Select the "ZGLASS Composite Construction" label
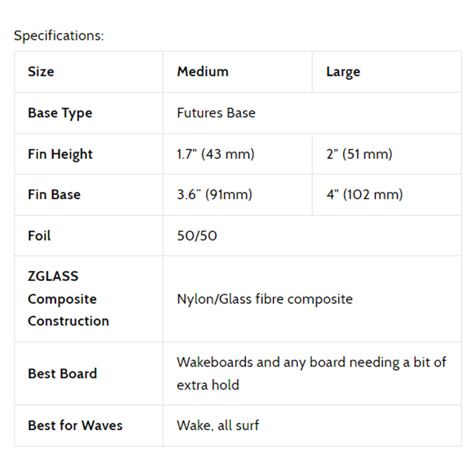This screenshot has width=476, height=476. click(69, 299)
